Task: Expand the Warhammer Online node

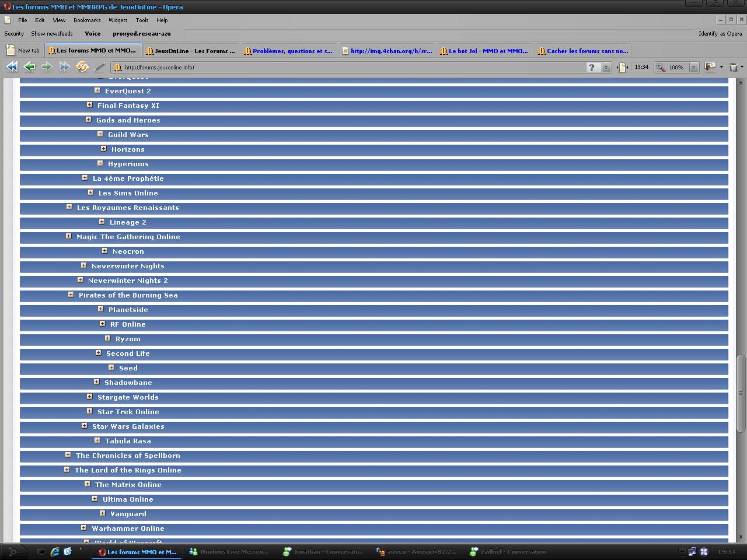Action: click(84, 528)
